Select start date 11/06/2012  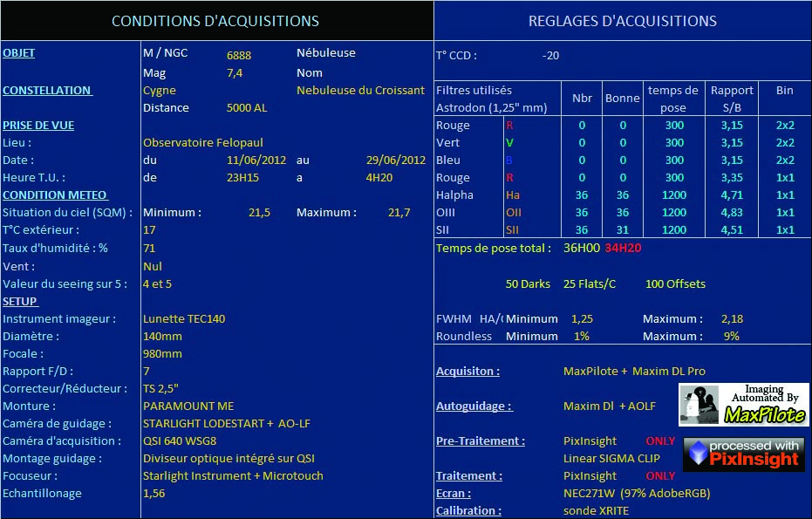(x=256, y=160)
